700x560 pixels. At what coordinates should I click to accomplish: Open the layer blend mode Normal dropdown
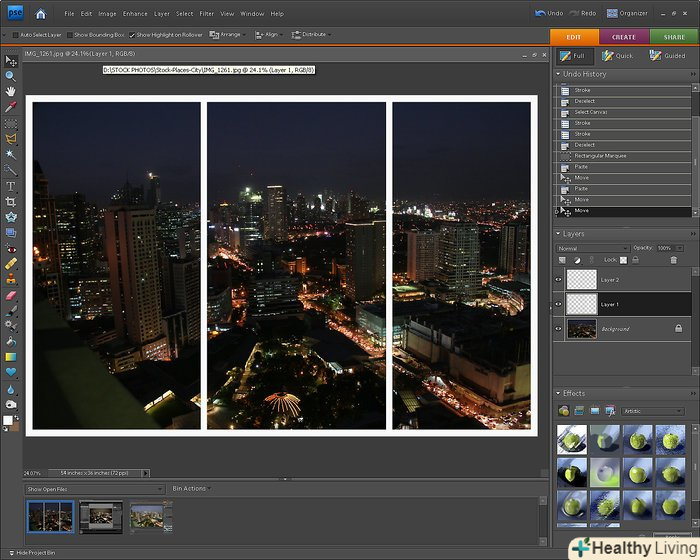589,247
